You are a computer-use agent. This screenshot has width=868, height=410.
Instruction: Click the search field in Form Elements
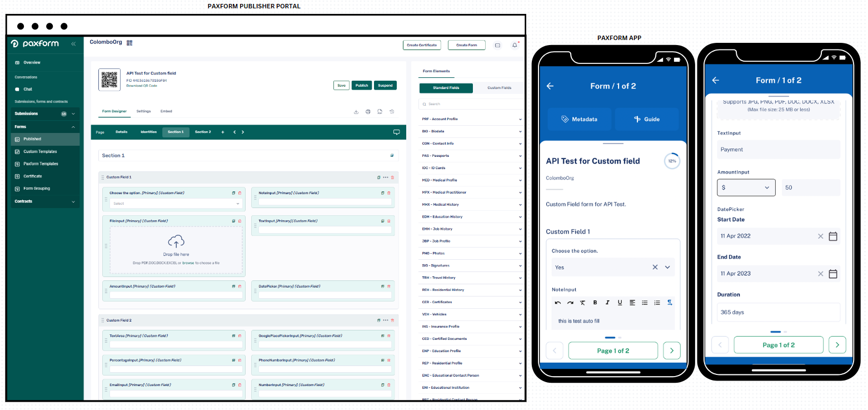471,103
